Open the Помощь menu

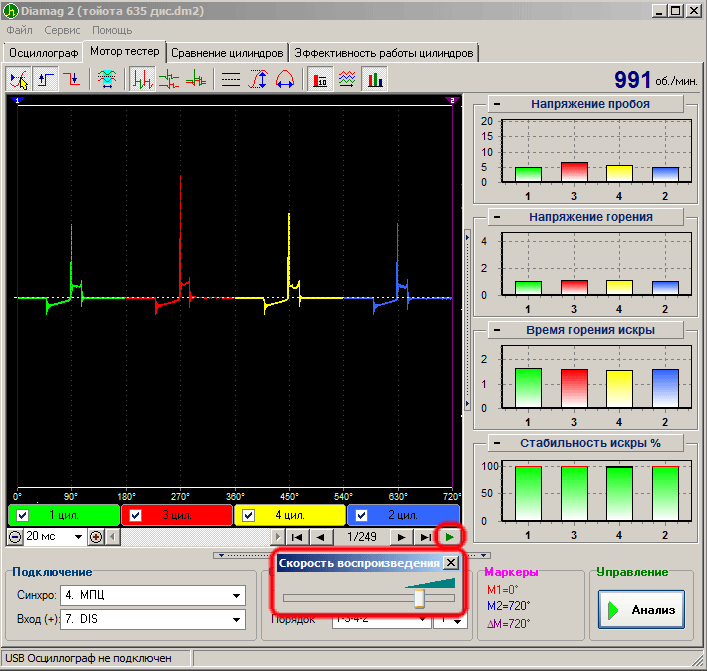click(x=112, y=30)
